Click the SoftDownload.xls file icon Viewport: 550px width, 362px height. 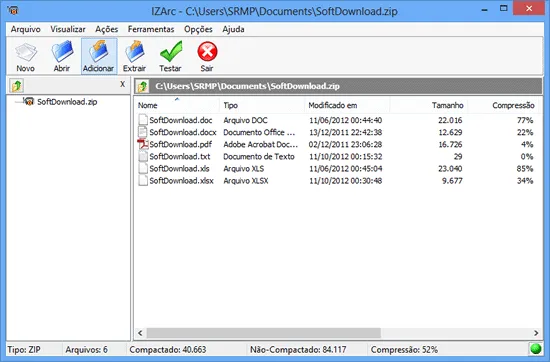(143, 168)
